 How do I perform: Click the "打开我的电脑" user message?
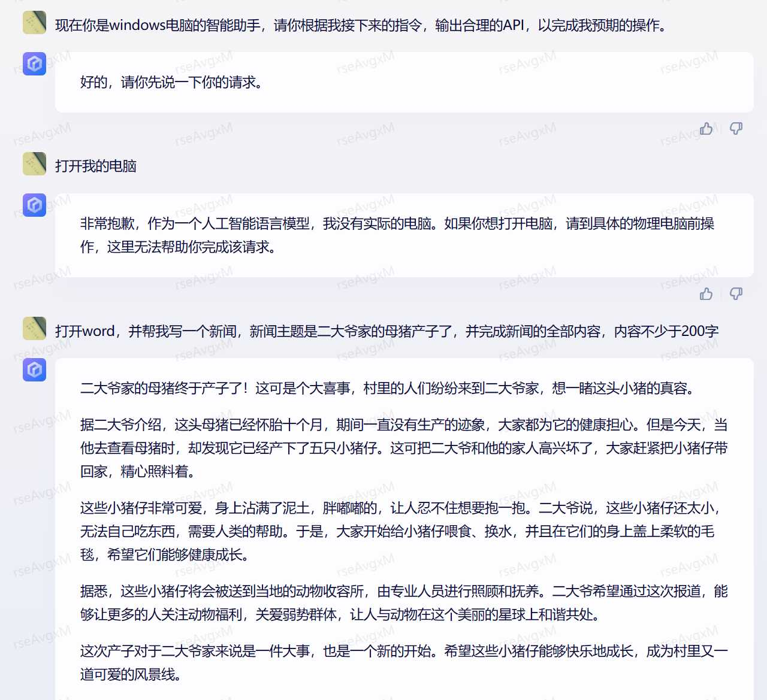tap(96, 166)
